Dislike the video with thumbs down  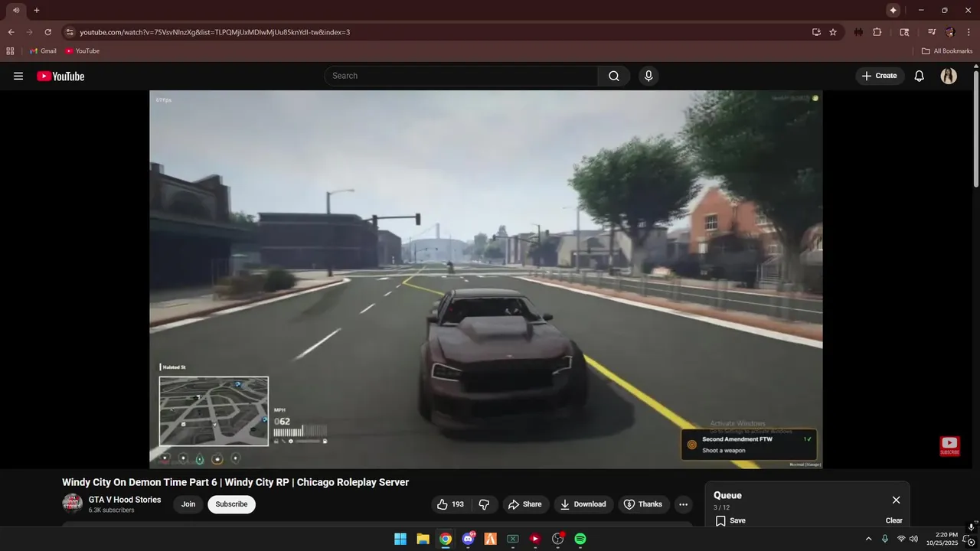(484, 504)
